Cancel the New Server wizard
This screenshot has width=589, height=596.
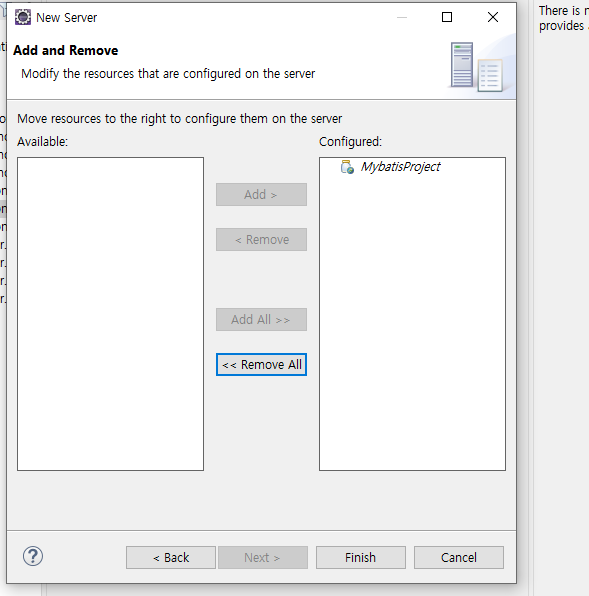tap(459, 558)
